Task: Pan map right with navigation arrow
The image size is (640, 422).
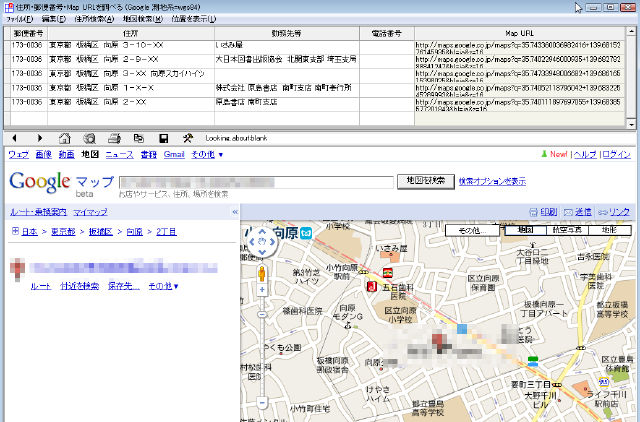Action: pos(272,242)
